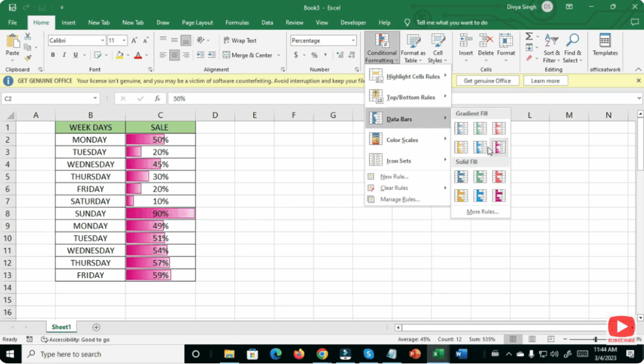Enable center alignment

174,55
